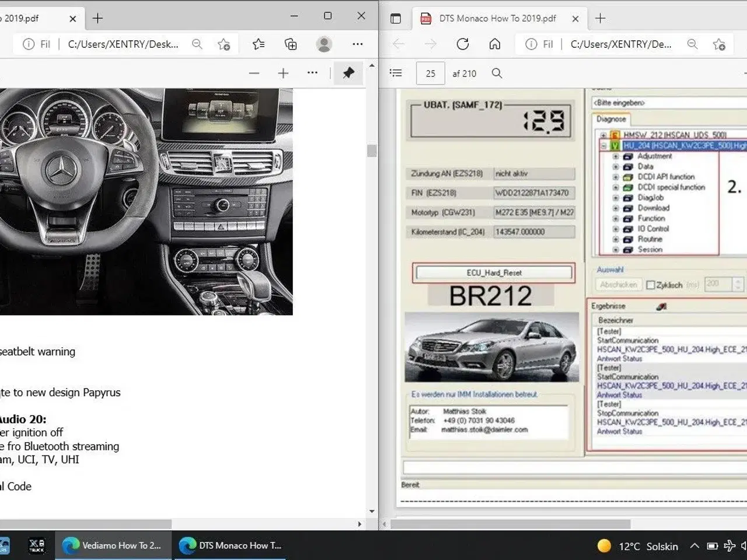Refresh the page in right window

click(x=463, y=44)
